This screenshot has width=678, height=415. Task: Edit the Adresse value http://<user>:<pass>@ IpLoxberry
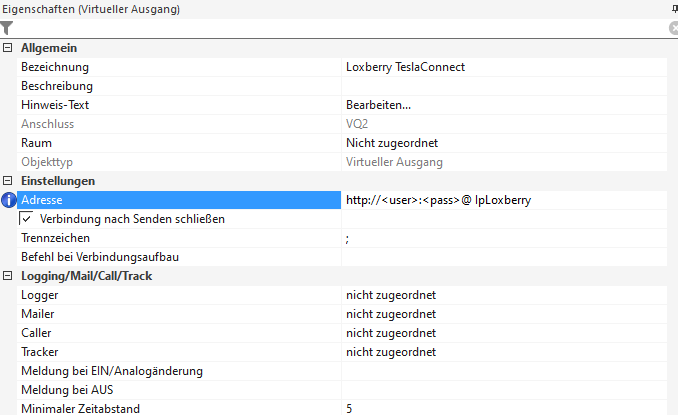coord(504,200)
